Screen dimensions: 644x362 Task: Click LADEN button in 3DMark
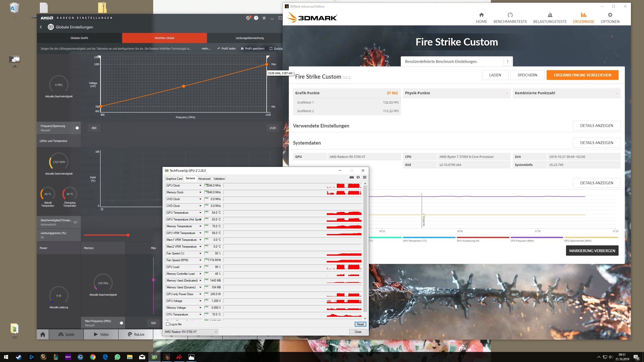(x=495, y=75)
